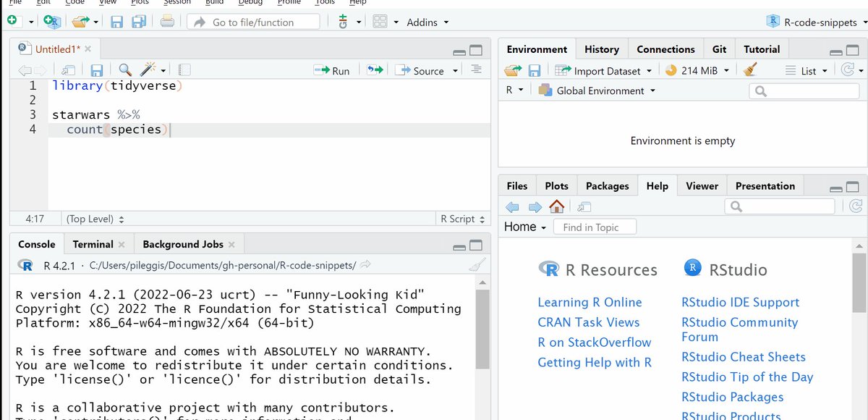Click the clear environment broom icon
Viewport: 868px width, 420px height.
[x=750, y=70]
